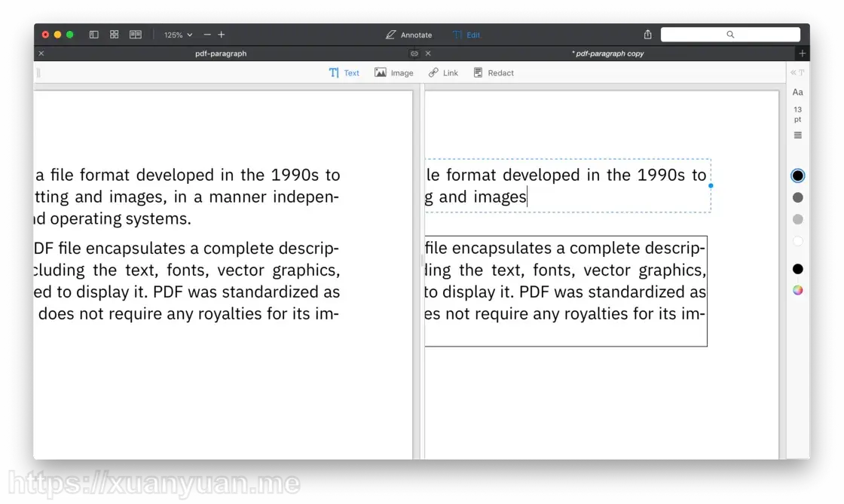Toggle the sync scrolling link icon
Image resolution: width=844 pixels, height=504 pixels.
point(414,53)
